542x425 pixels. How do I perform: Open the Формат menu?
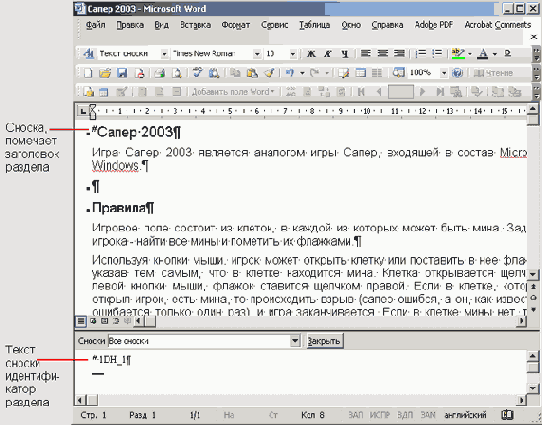point(236,25)
